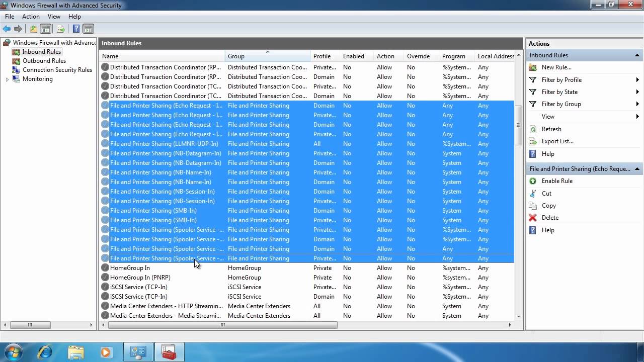Click the Forward arrow in the toolbar

click(x=18, y=29)
